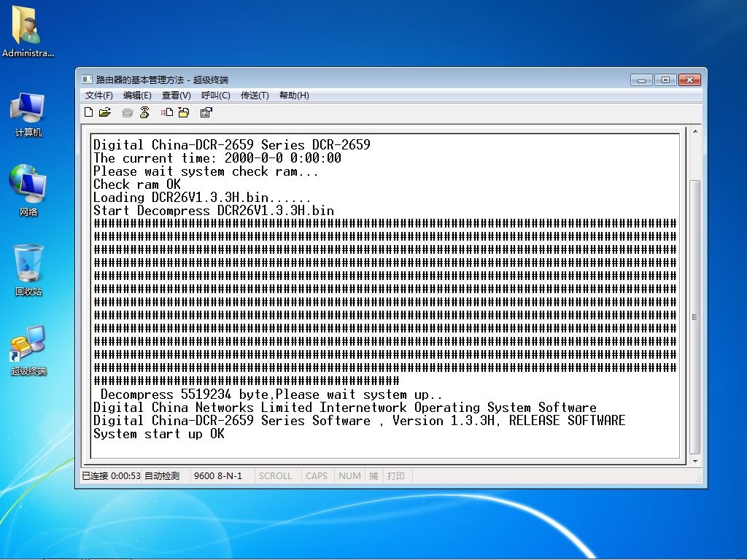Maximize the 超级终端 window

665,80
